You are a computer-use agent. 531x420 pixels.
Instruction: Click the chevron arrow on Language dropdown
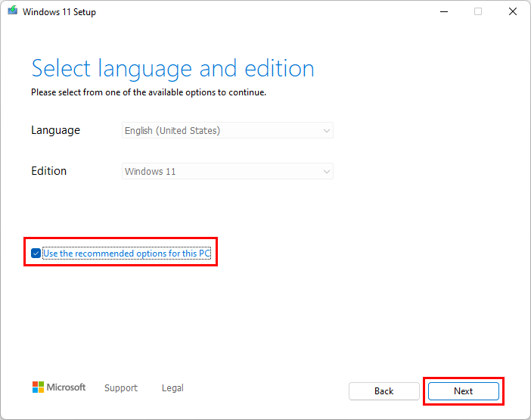coord(327,130)
